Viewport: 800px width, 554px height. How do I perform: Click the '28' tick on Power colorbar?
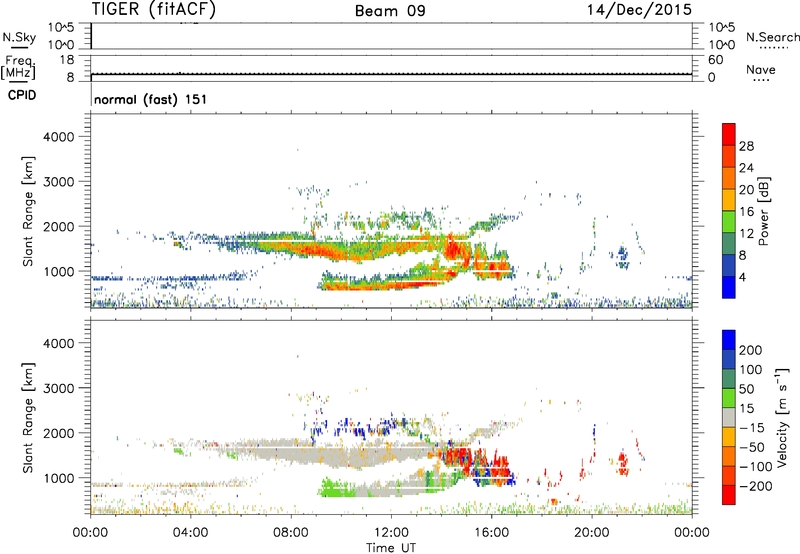746,146
